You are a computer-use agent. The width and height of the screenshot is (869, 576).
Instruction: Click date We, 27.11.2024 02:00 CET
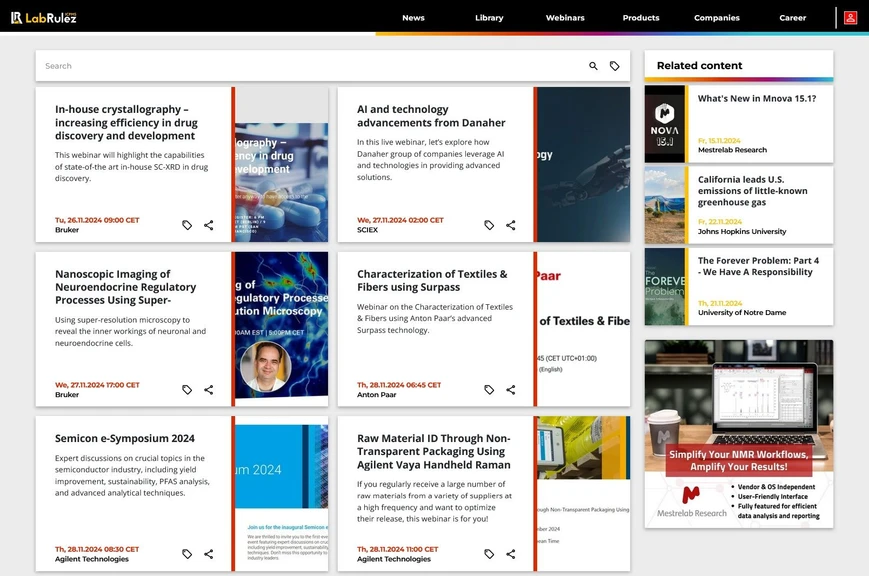tap(400, 220)
